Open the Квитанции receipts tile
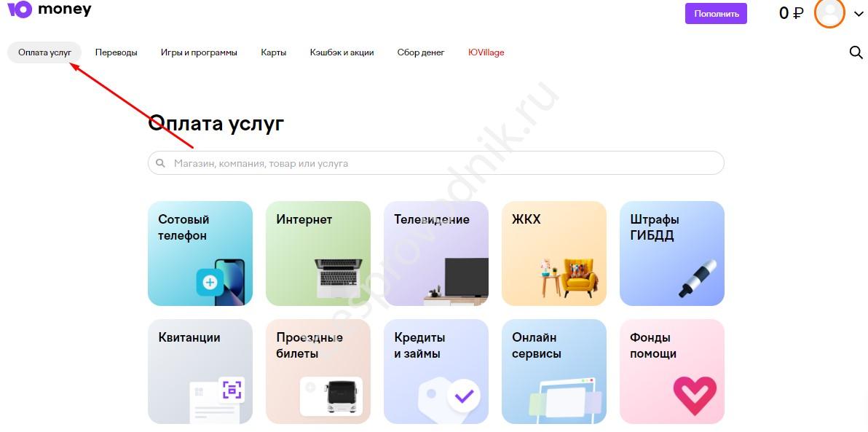 200,372
